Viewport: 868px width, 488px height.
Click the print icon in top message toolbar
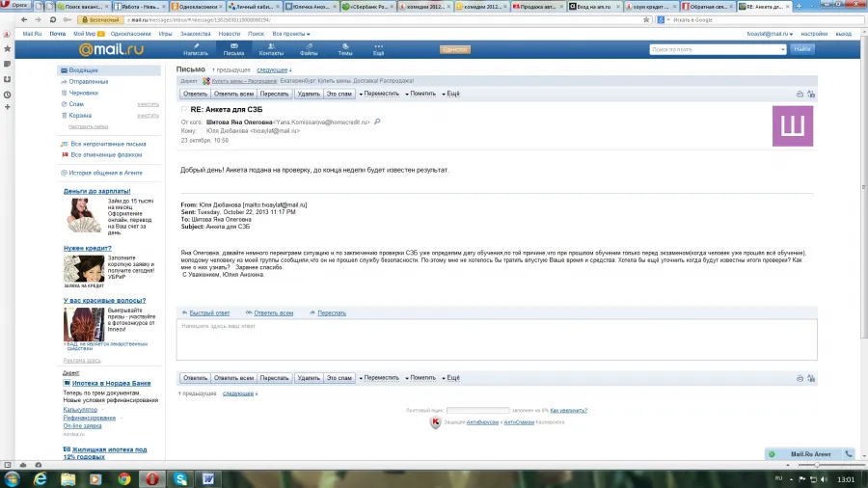[800, 95]
